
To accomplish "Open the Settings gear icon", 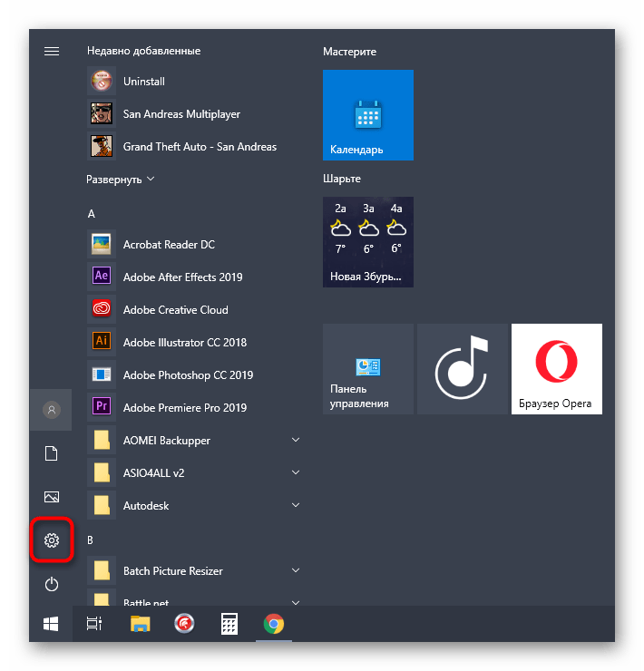I will (52, 540).
